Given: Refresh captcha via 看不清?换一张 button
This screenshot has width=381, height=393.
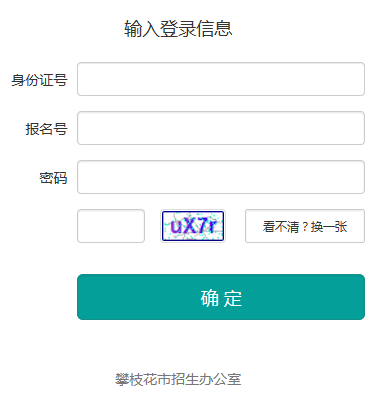Looking at the screenshot, I should [305, 226].
